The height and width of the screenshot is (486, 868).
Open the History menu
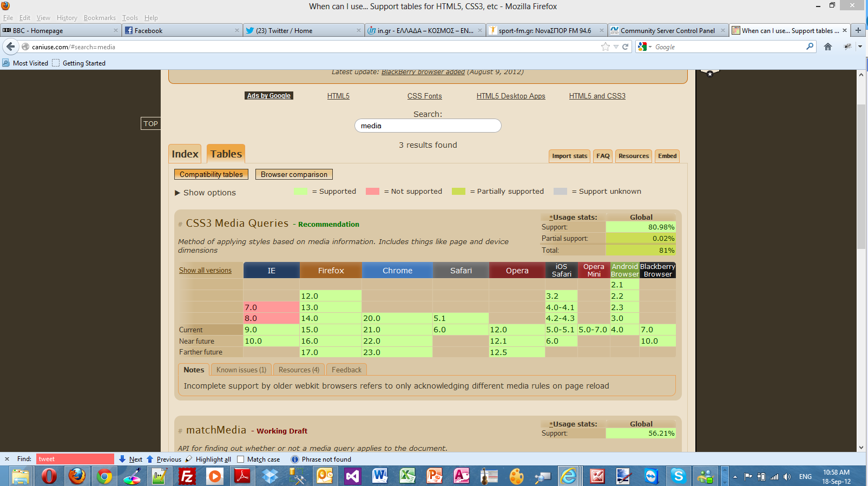pyautogui.click(x=67, y=17)
